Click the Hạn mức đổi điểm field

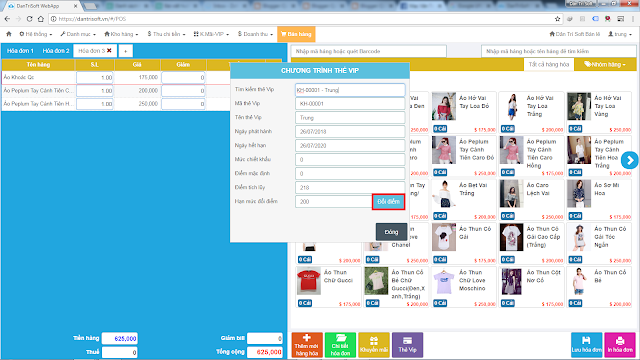click(333, 202)
